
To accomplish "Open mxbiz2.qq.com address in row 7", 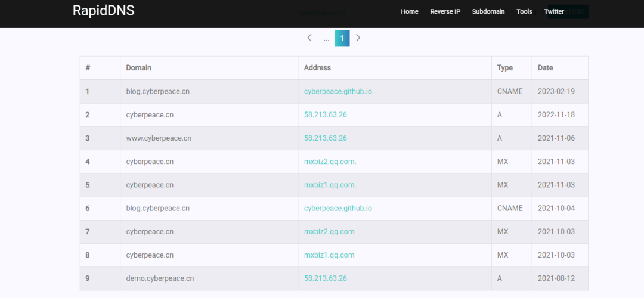I will pyautogui.click(x=329, y=231).
